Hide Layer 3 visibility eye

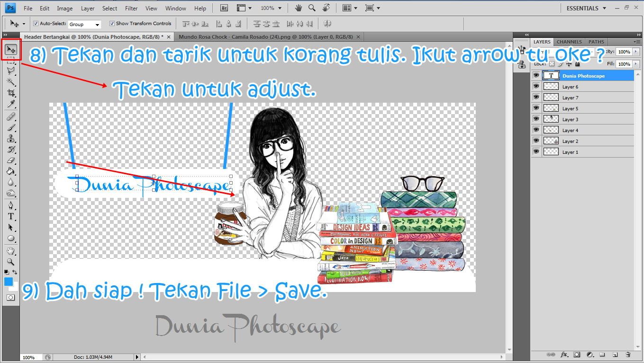[536, 119]
